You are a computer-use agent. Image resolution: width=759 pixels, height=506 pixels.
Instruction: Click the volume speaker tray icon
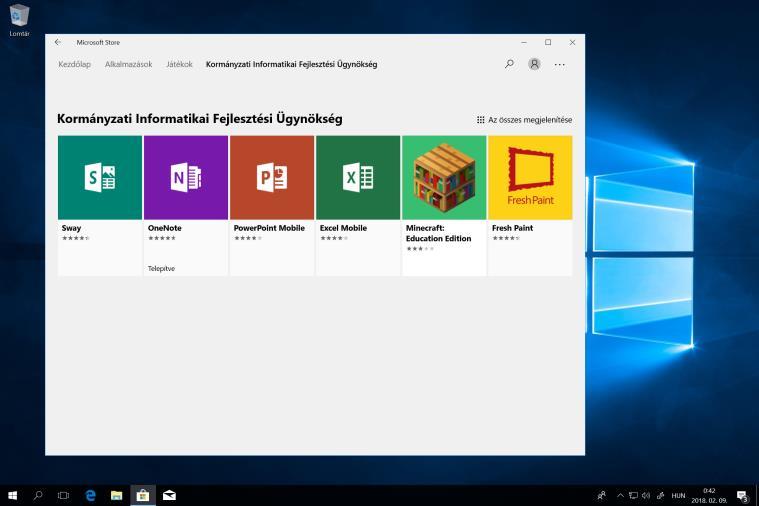646,495
